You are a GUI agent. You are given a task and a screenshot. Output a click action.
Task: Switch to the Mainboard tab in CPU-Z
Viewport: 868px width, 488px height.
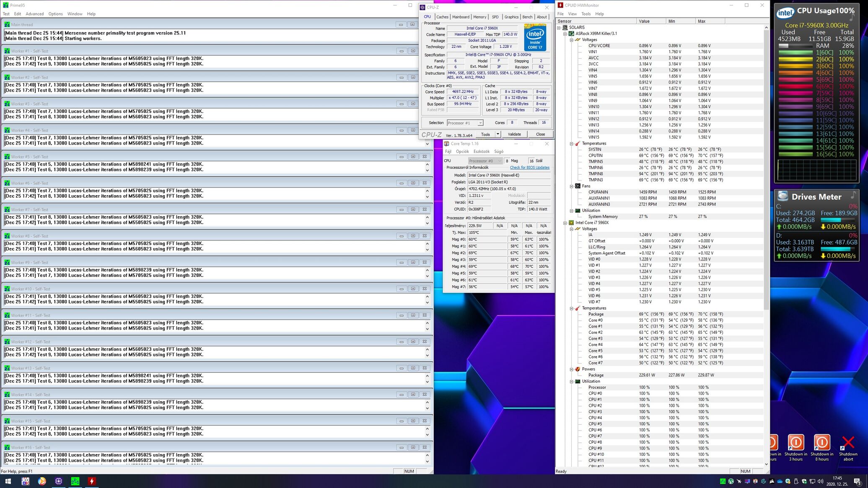tap(461, 17)
